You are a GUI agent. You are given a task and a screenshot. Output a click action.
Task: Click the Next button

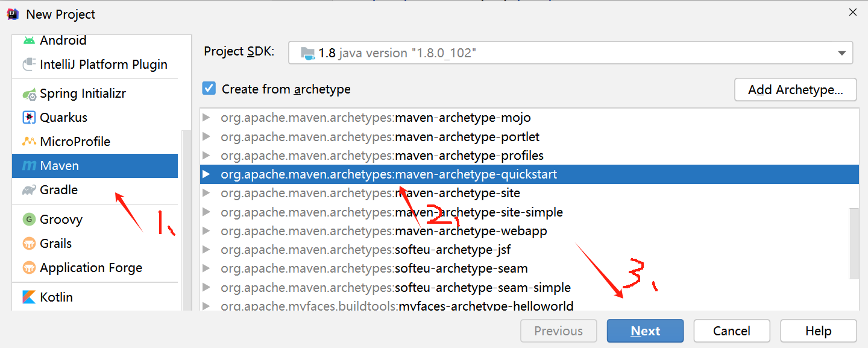(645, 331)
